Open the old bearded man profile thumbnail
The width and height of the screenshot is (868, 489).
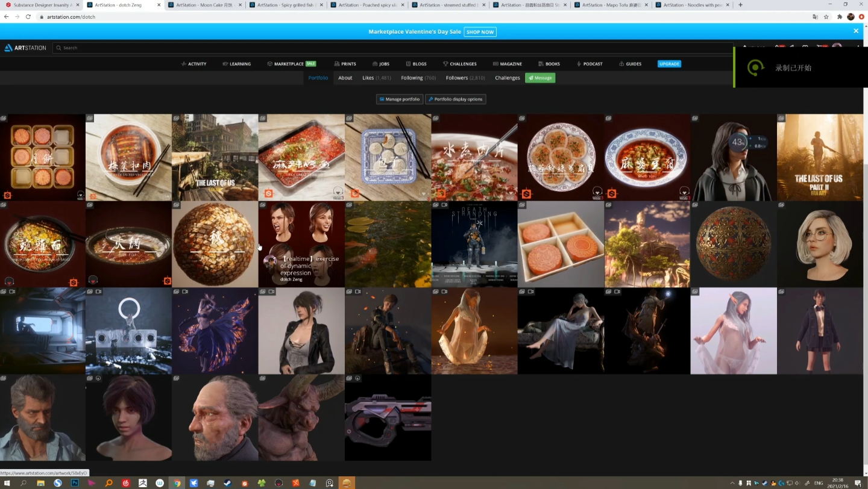(x=215, y=417)
